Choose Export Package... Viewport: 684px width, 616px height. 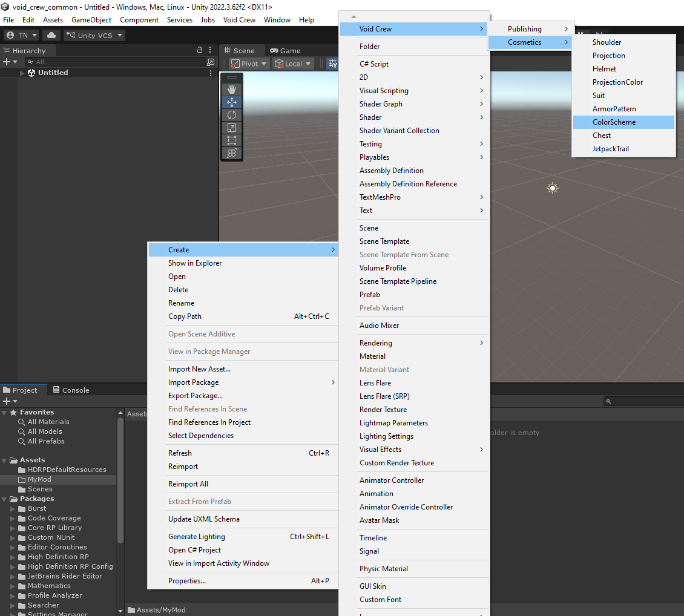(243, 395)
